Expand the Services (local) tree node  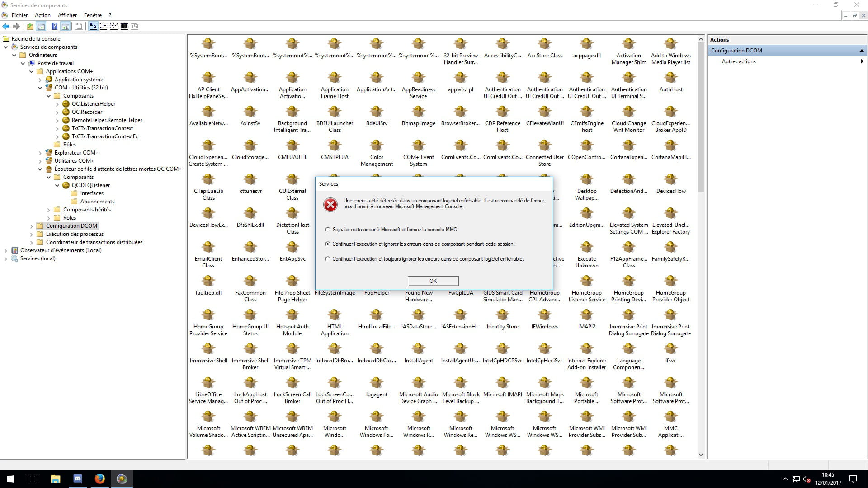click(6, 258)
